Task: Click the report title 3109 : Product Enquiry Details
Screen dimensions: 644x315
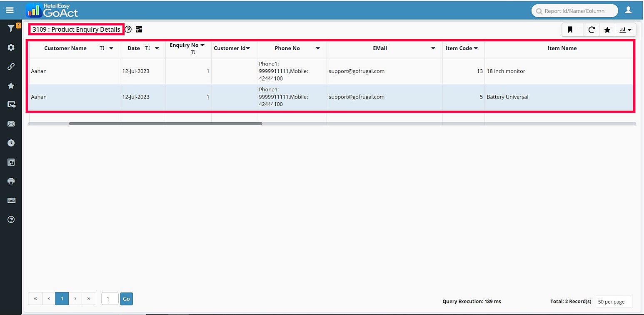Action: (76, 30)
